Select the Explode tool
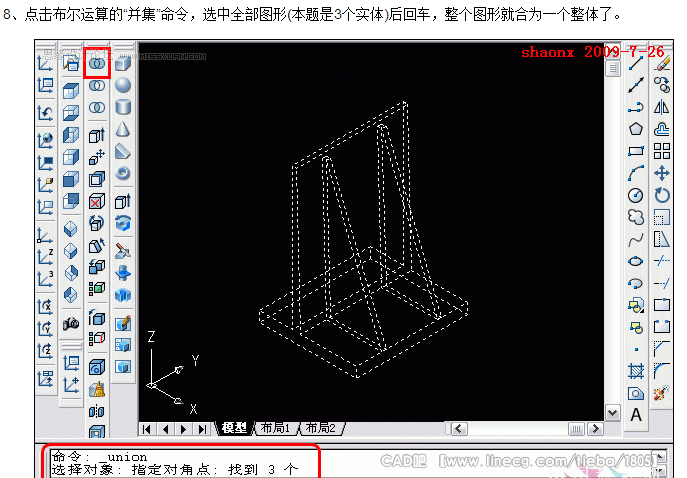687x478 pixels. coord(662,393)
